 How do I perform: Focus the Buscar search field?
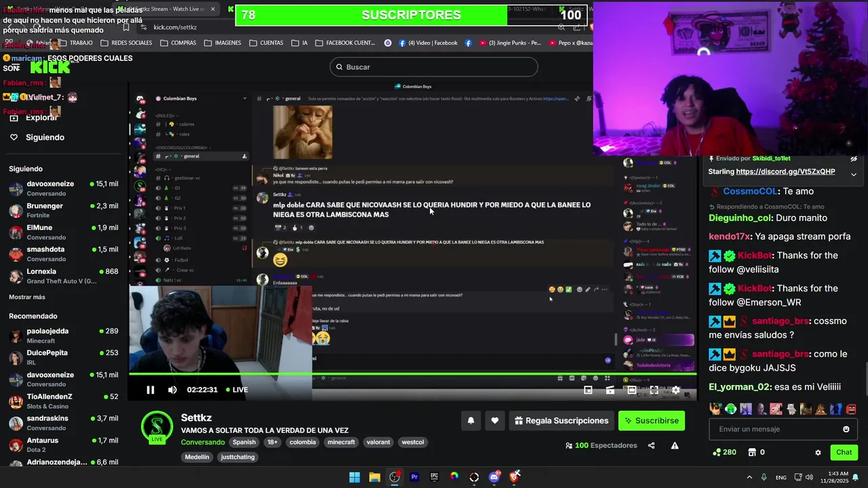point(434,67)
